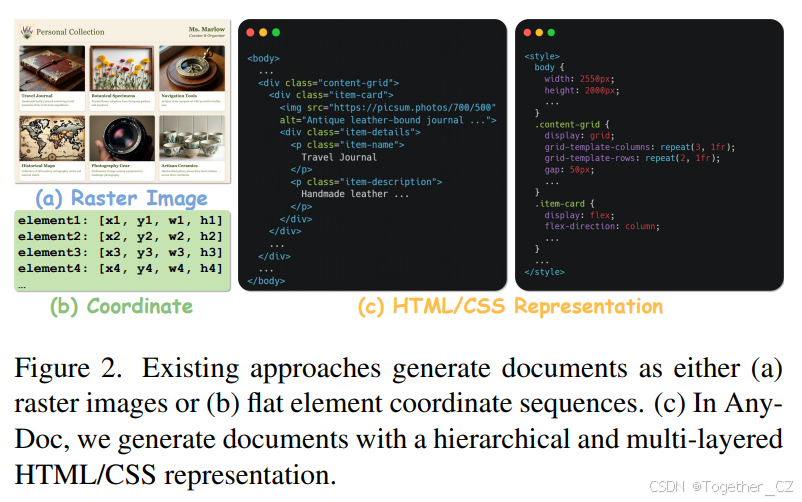Click the 'alt="Antique leather-bound journal' line
802x502 pixels.
coord(388,120)
